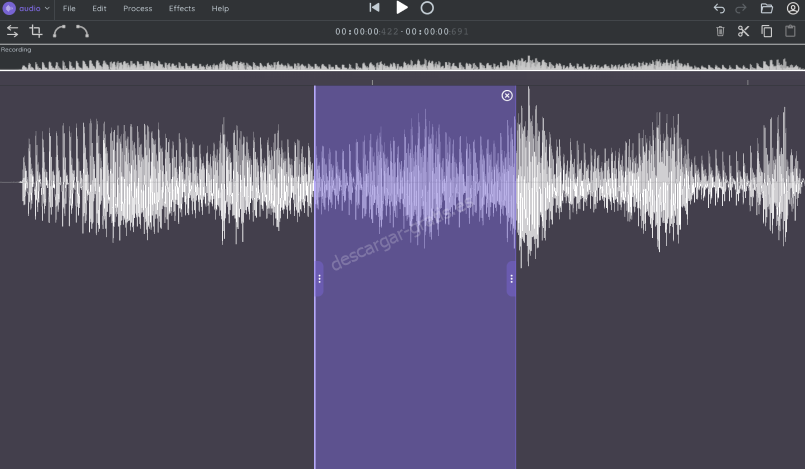The width and height of the screenshot is (805, 470).
Task: Copy the selected audio region
Action: (767, 31)
